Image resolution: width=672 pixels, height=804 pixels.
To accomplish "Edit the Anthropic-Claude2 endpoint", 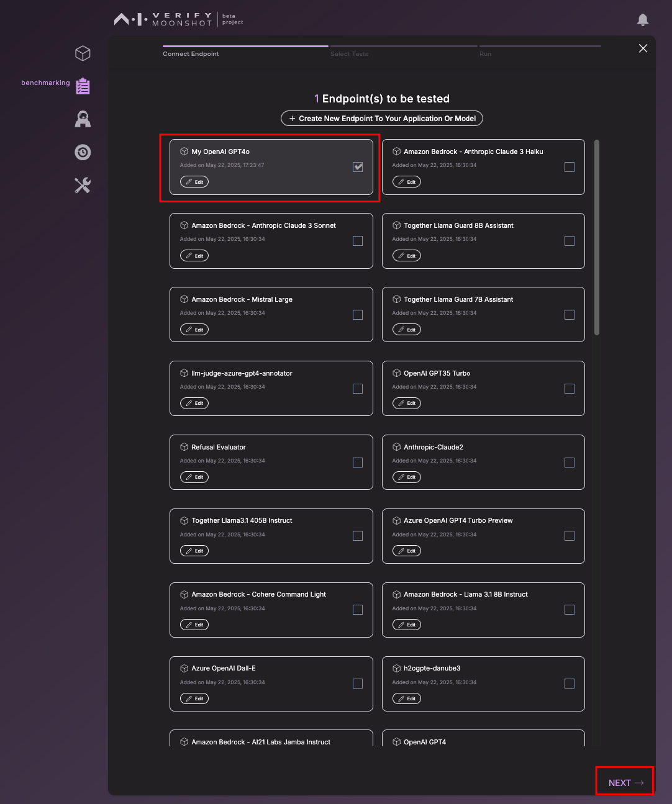I will coord(407,477).
